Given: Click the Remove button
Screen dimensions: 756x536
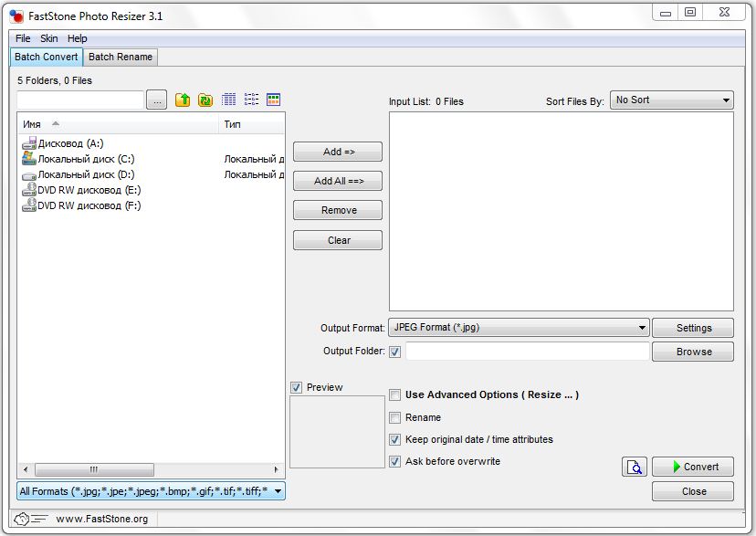Looking at the screenshot, I should point(338,210).
